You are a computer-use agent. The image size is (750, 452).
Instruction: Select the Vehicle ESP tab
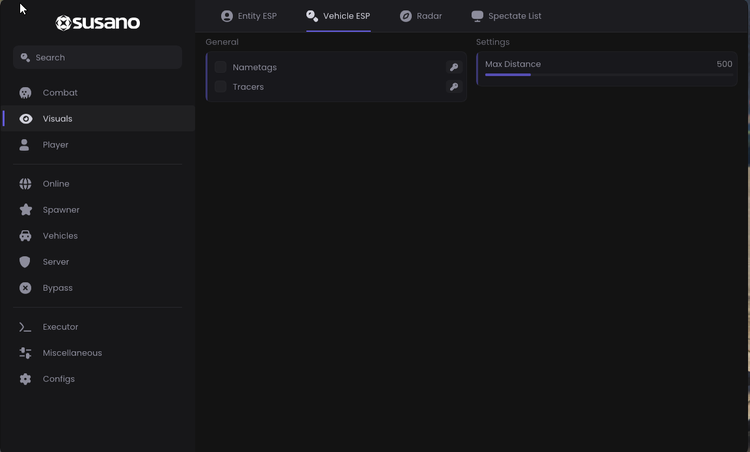[x=338, y=16]
